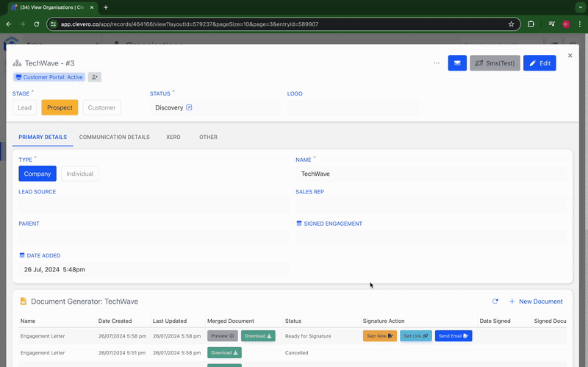Click the Status field showing Discovery

click(x=215, y=107)
